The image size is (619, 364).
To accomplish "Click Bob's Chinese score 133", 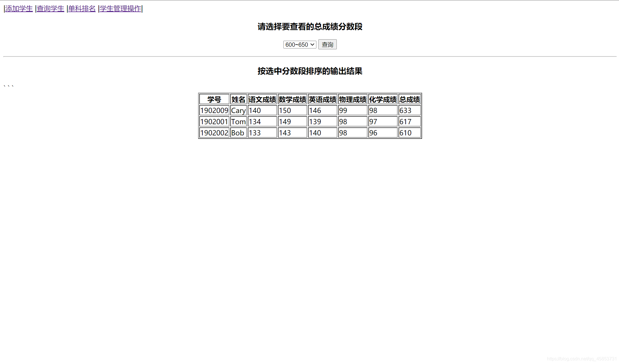I will coord(262,133).
